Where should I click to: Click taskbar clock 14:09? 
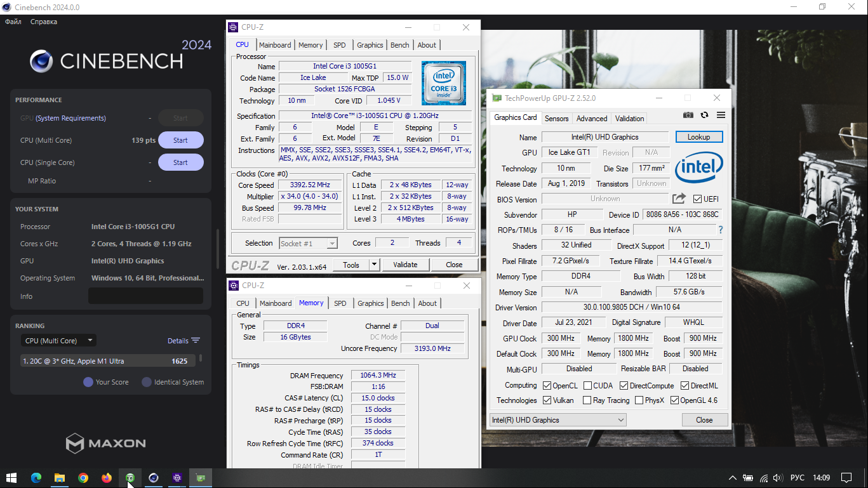click(x=821, y=478)
